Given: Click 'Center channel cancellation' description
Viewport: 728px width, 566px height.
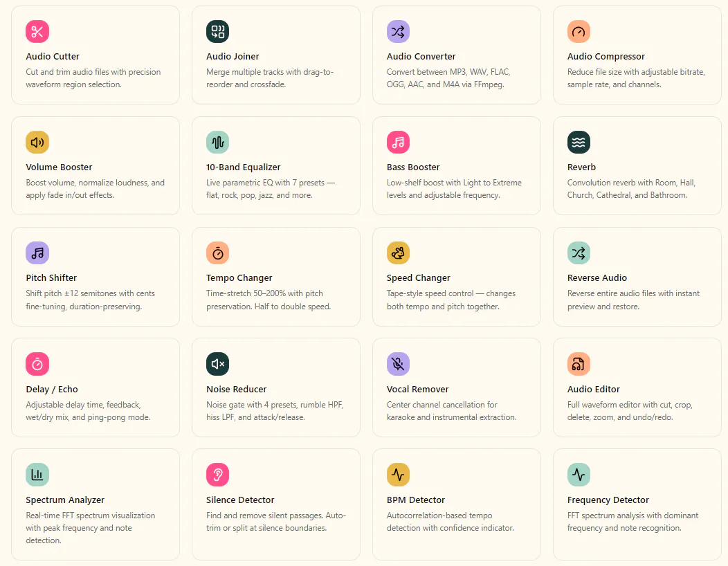Looking at the screenshot, I should coord(452,411).
